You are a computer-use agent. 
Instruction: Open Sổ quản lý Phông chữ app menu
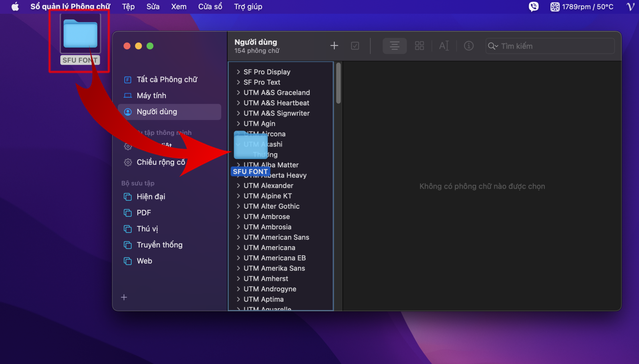pos(70,6)
